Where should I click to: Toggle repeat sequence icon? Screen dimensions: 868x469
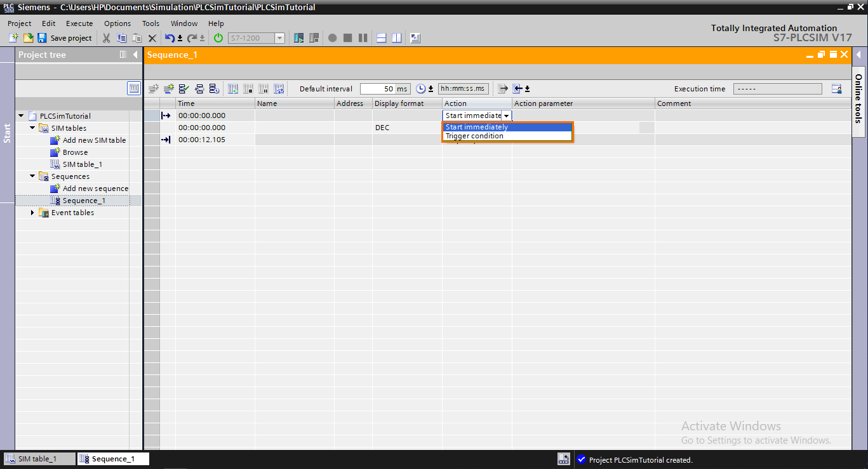click(279, 89)
